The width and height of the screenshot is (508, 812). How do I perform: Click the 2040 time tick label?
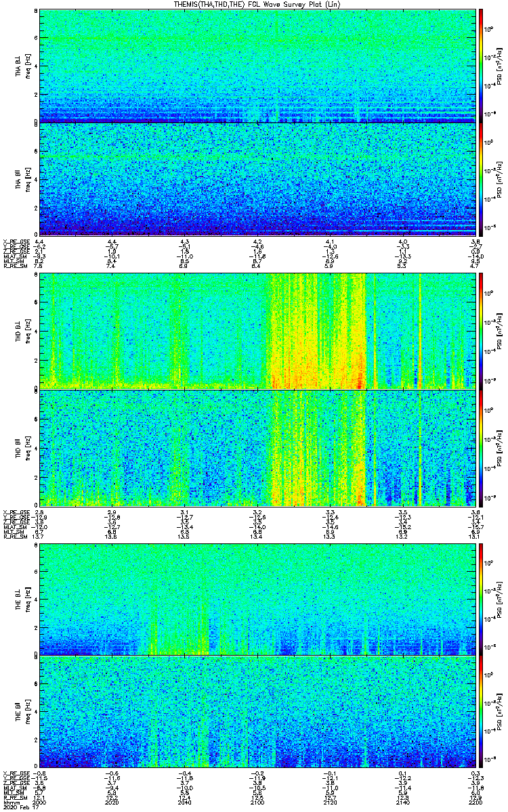[x=184, y=803]
